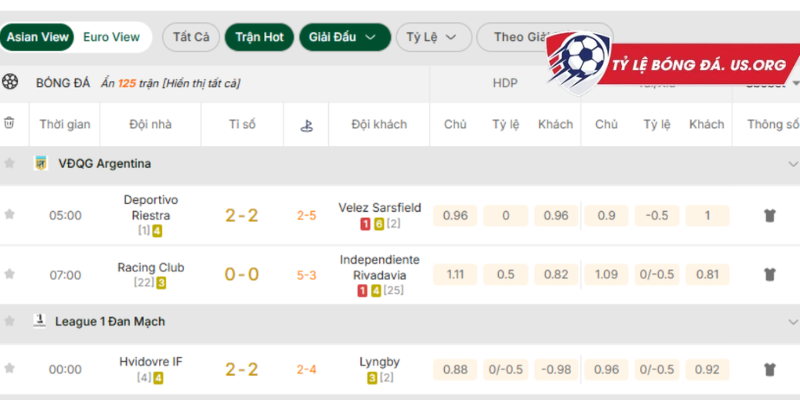Select the Asian View tab
Image resolution: width=800 pixels, height=400 pixels.
(x=39, y=37)
